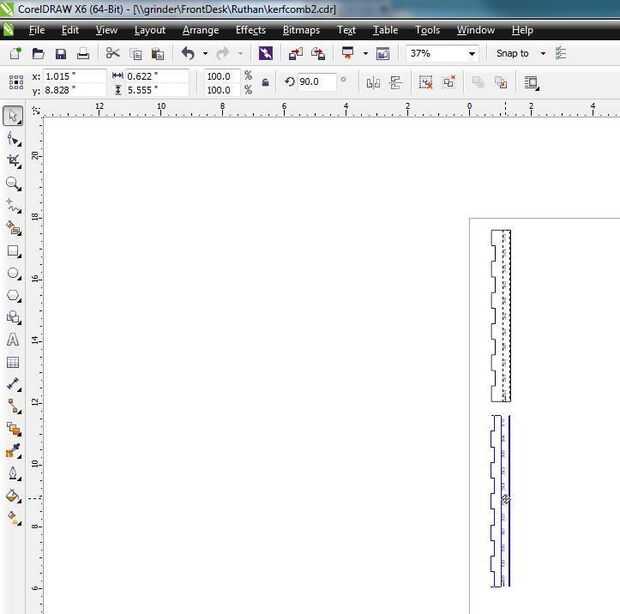Viewport: 620px width, 614px height.
Task: Select the Connector tool
Action: (13, 406)
